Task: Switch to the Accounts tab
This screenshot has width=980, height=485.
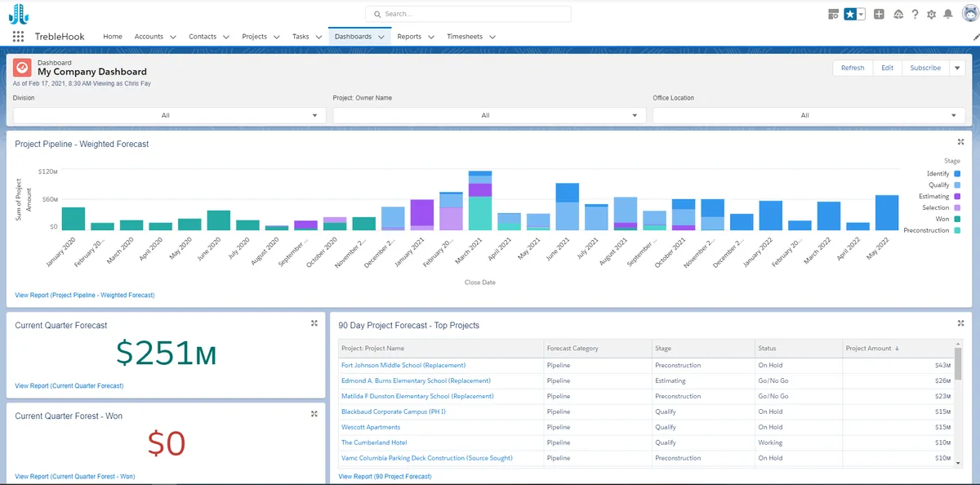Action: pos(149,37)
